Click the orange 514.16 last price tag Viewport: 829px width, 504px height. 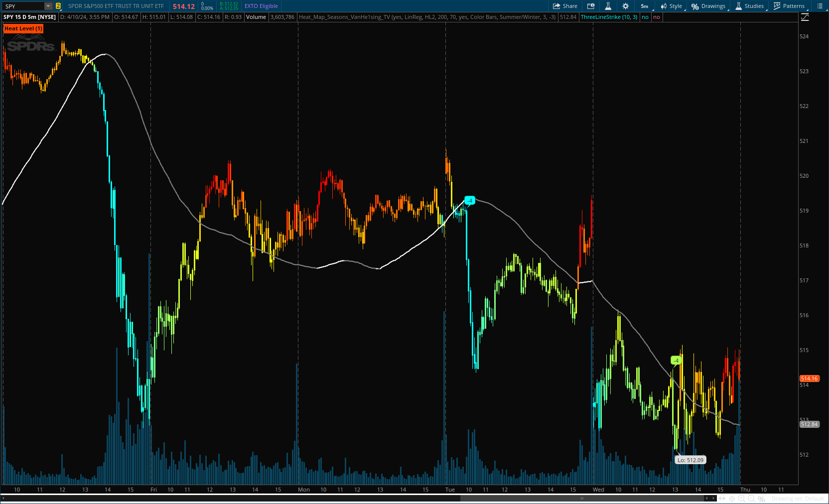(x=810, y=378)
